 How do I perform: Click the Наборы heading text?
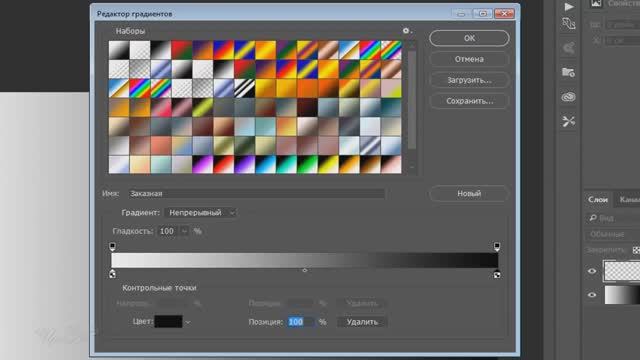point(130,31)
